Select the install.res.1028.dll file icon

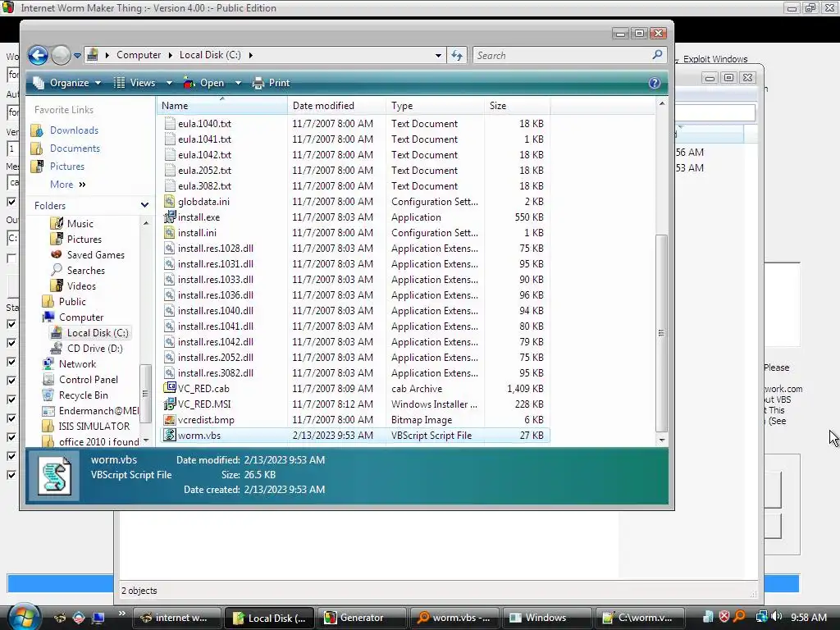[169, 248]
